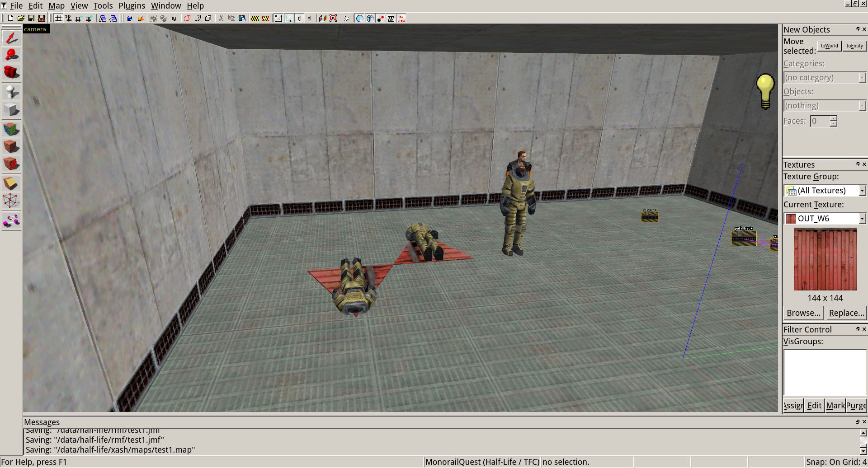This screenshot has width=868, height=468.
Task: Click the Show all hidden objects cube icon
Action: [x=208, y=18]
